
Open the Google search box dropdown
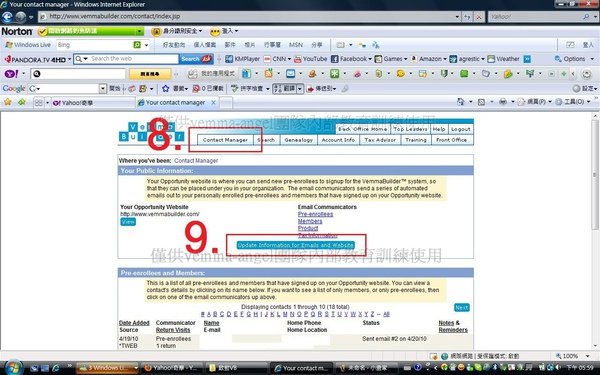103,88
